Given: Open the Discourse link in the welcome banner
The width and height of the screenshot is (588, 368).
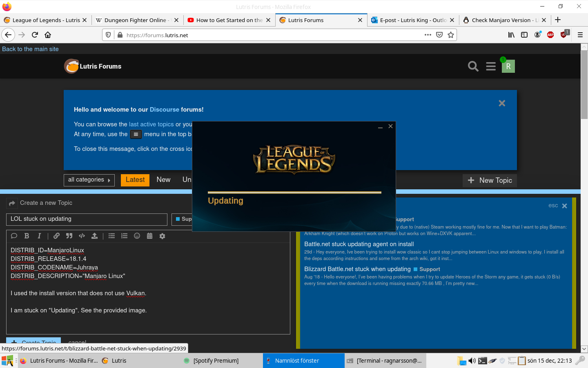Looking at the screenshot, I should point(165,110).
